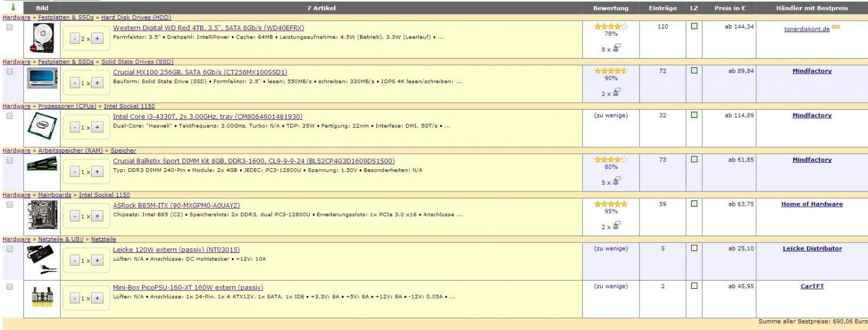This screenshot has height=330, width=868.
Task: Open the Crucial MX100 256GB product link
Action: (x=200, y=72)
